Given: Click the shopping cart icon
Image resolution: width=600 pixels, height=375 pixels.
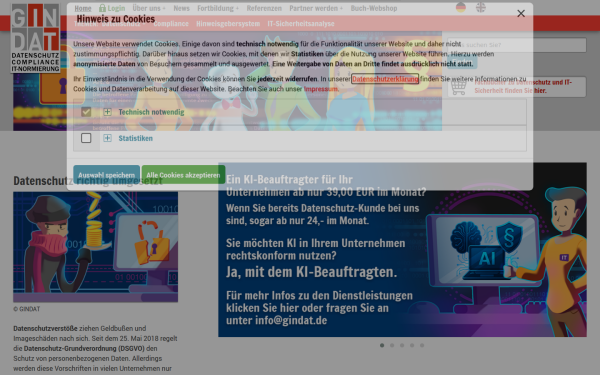Looking at the screenshot, I should click(x=458, y=87).
